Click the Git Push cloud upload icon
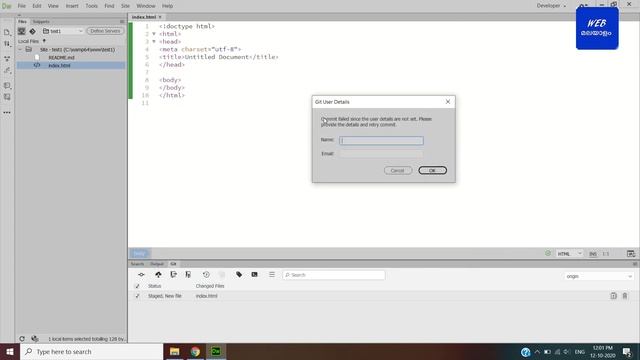640x360 pixels. pyautogui.click(x=158, y=275)
